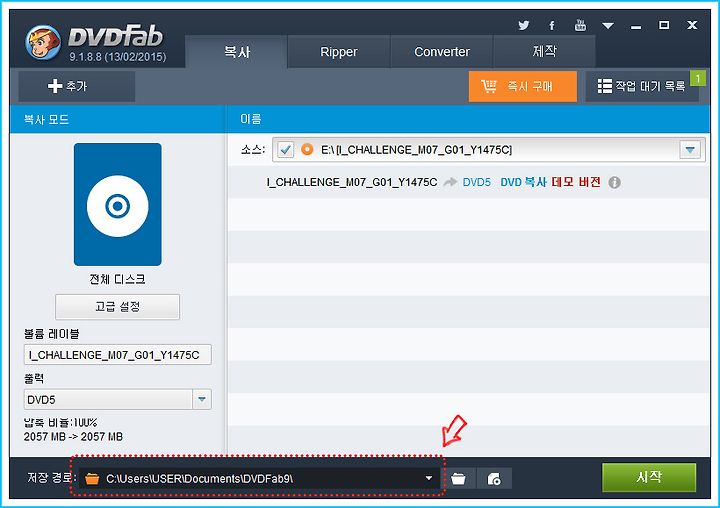Viewport: 720px width, 508px height.
Task: Open the title bar dropdown menu arrow
Action: pos(608,26)
